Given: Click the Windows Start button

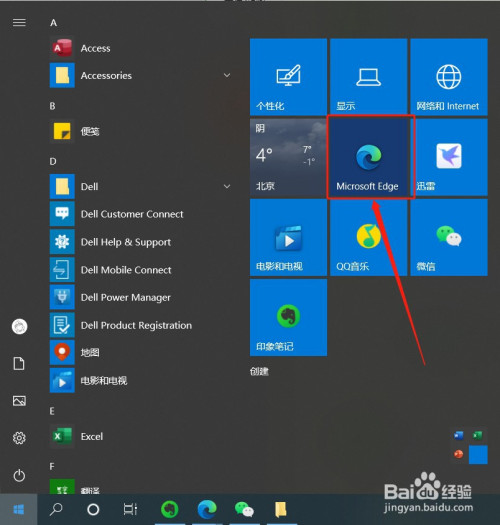Looking at the screenshot, I should tap(19, 510).
